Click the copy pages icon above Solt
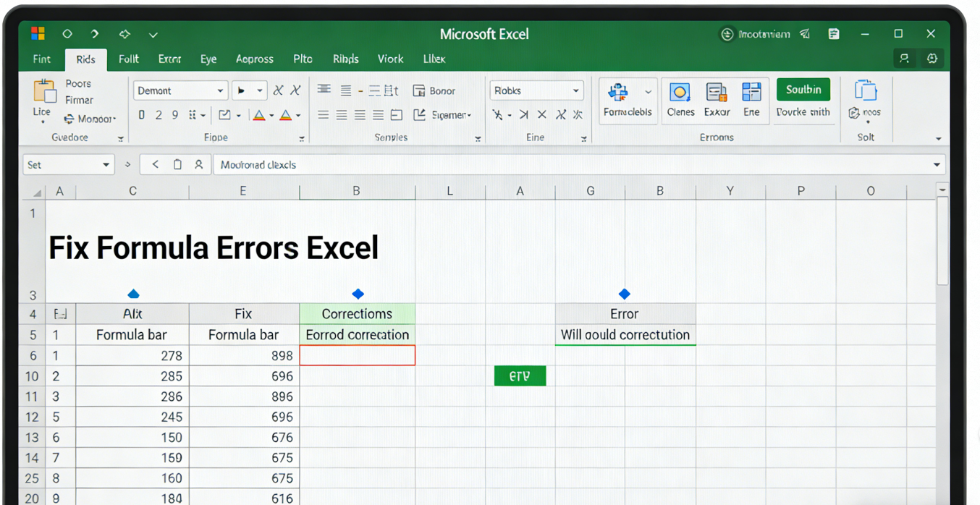The image size is (980, 505). click(866, 90)
